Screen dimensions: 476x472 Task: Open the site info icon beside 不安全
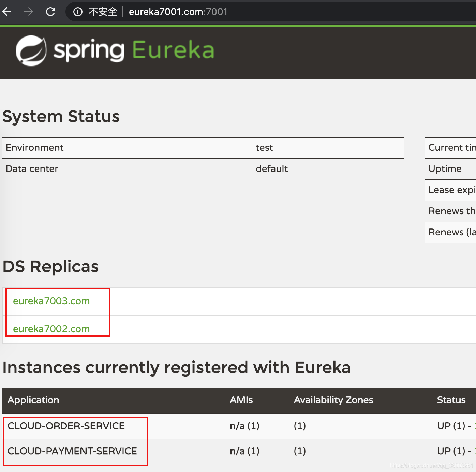coord(78,12)
